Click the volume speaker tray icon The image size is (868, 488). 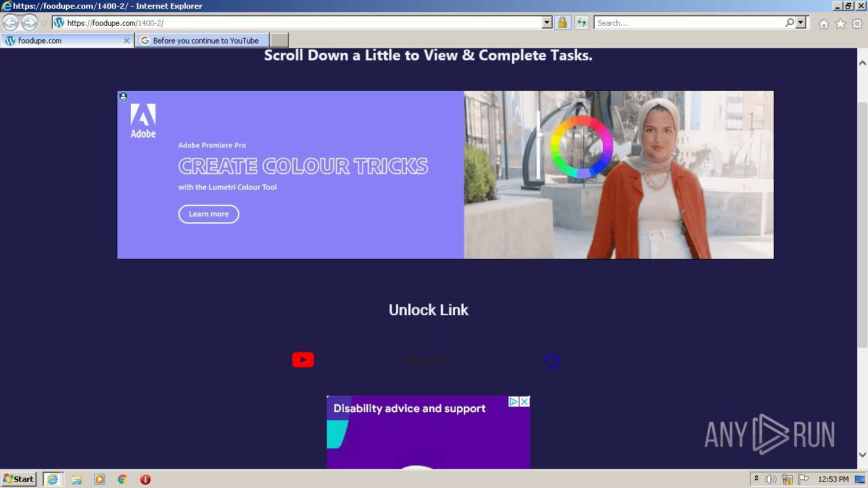771,479
